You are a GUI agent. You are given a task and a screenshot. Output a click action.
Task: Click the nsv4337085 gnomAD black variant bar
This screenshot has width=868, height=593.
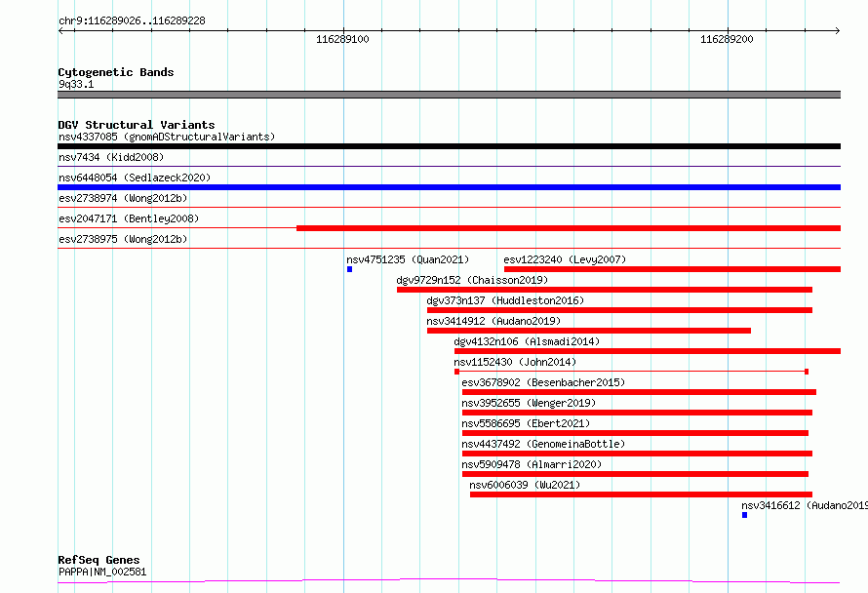[x=449, y=146]
